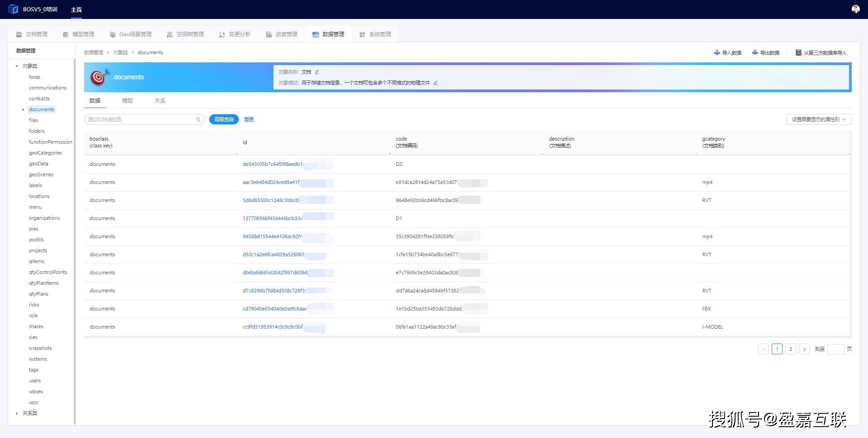The image size is (868, 438).
Task: Collapse the 对象类 tree node
Action: tap(17, 66)
